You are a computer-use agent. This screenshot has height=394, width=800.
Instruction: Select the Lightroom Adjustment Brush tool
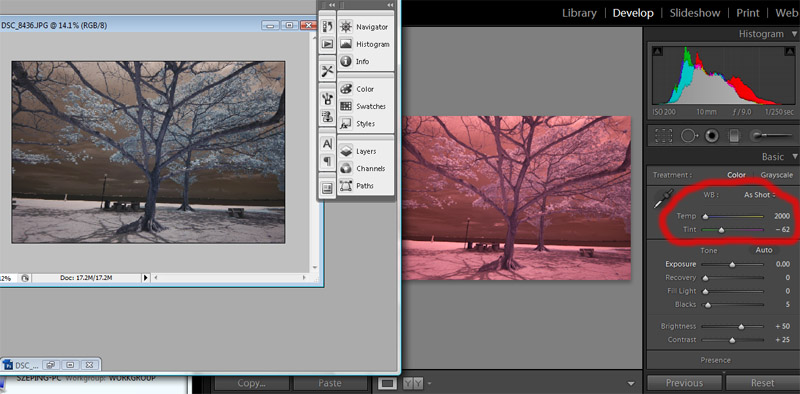[771, 135]
